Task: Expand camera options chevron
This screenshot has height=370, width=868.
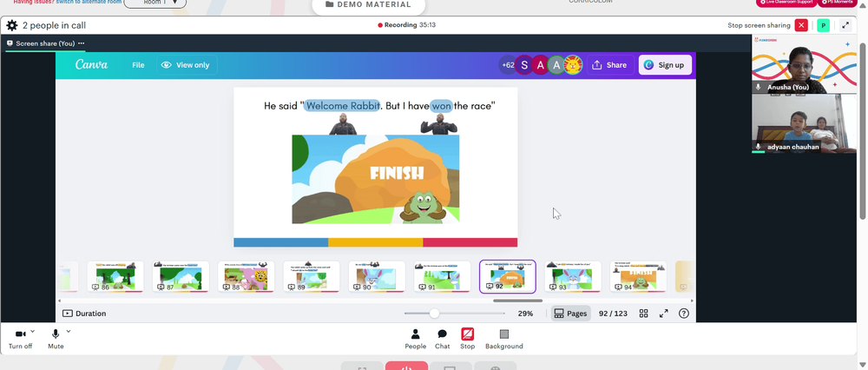Action: [x=33, y=331]
